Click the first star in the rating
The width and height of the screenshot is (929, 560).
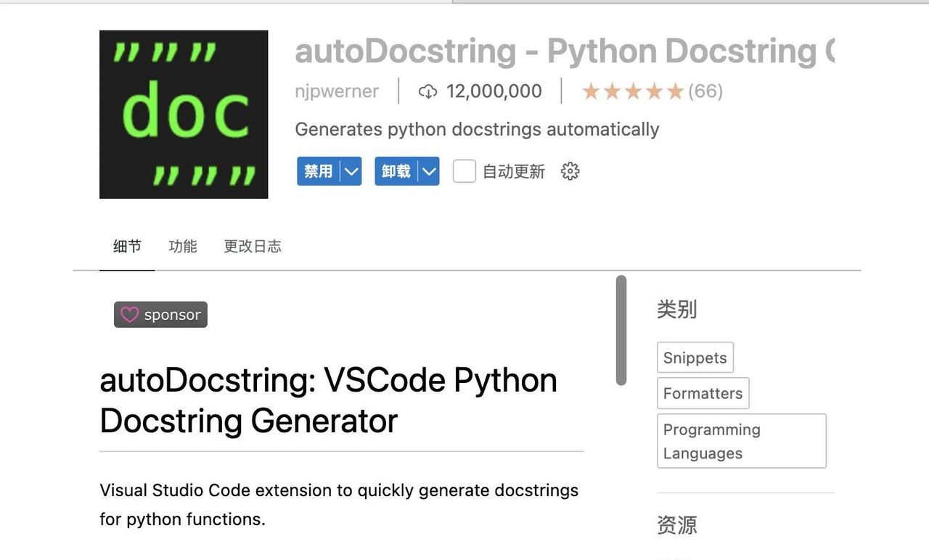(592, 91)
